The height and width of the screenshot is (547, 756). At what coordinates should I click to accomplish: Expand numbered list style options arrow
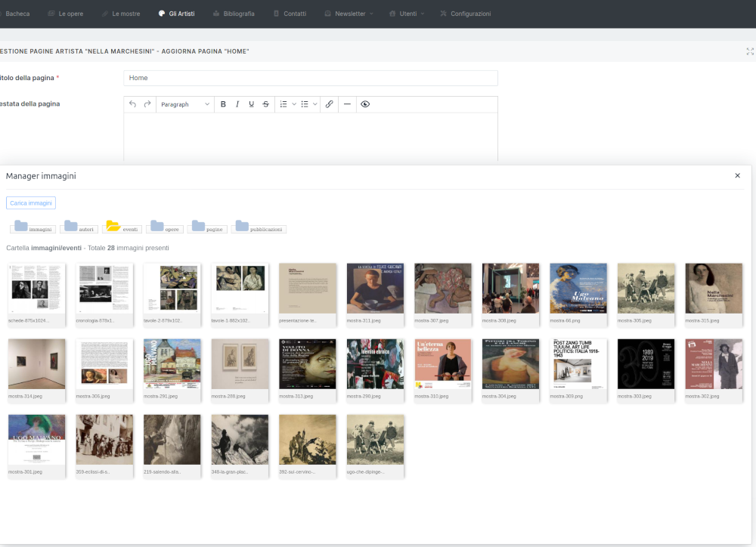tap(294, 104)
